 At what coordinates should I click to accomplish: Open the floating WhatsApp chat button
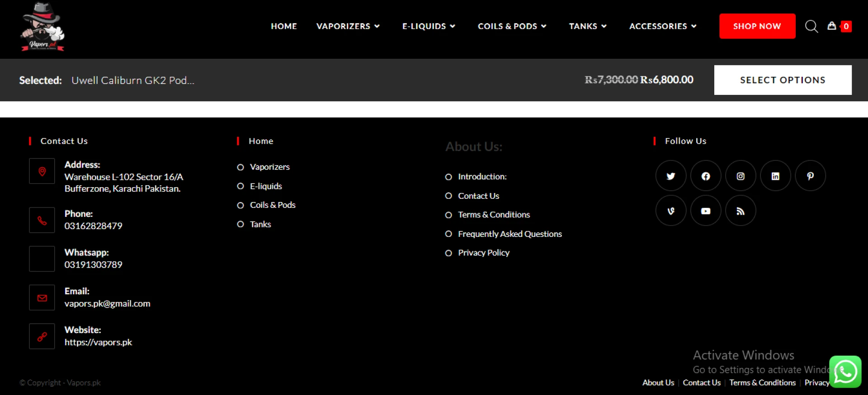point(845,372)
